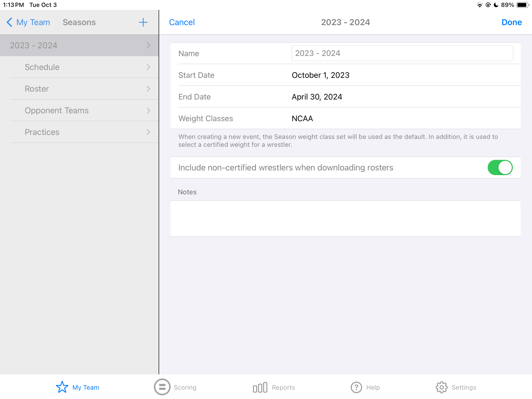
Task: Toggle include non-certified wrestlers switch
Action: click(x=500, y=167)
